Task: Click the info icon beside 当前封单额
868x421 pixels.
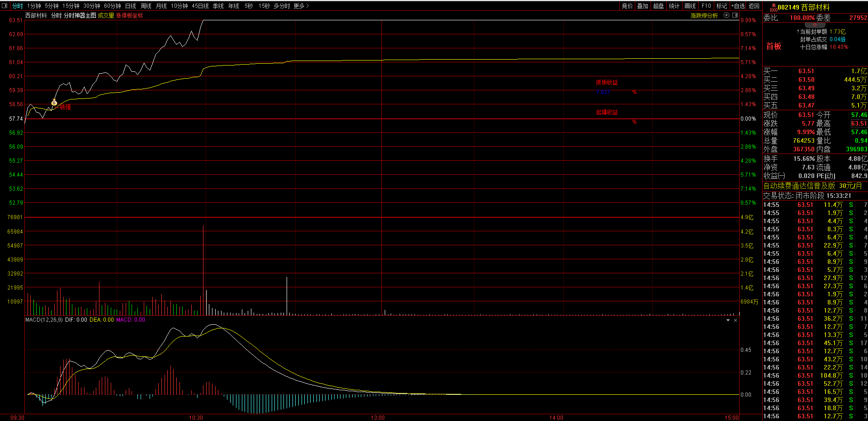Action: click(x=798, y=32)
